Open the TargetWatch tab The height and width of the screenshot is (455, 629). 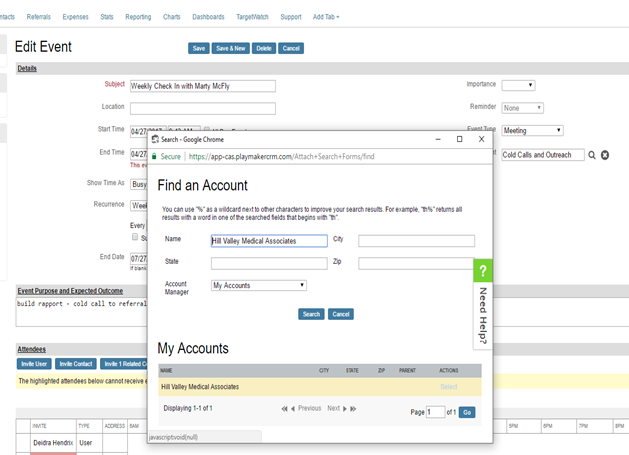point(252,17)
